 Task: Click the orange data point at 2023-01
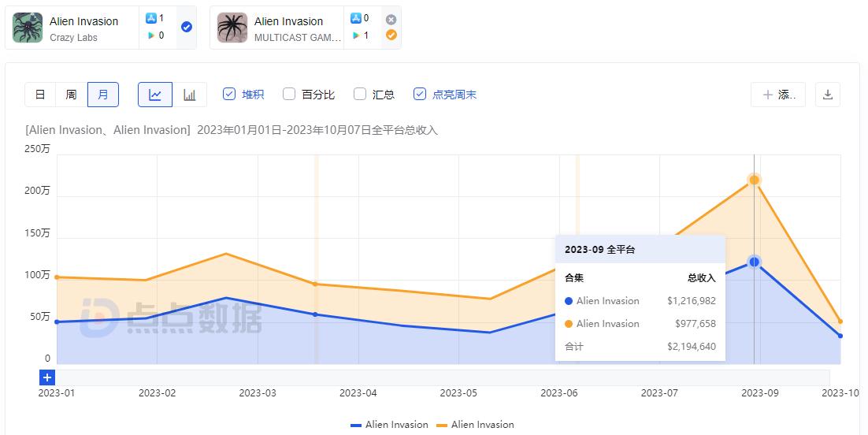[57, 277]
